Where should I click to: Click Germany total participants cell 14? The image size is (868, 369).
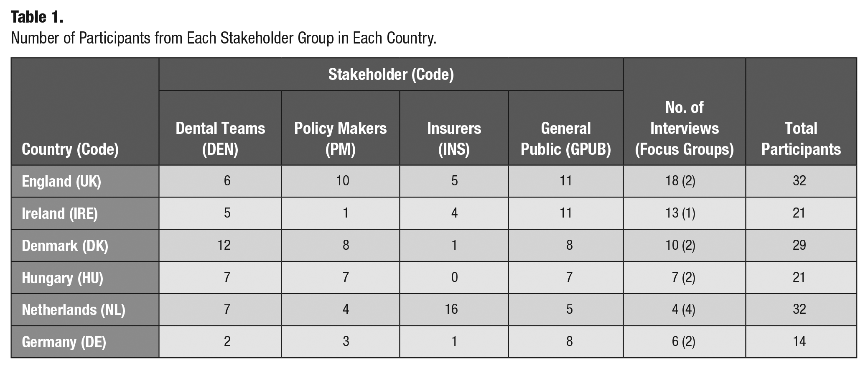(x=801, y=342)
